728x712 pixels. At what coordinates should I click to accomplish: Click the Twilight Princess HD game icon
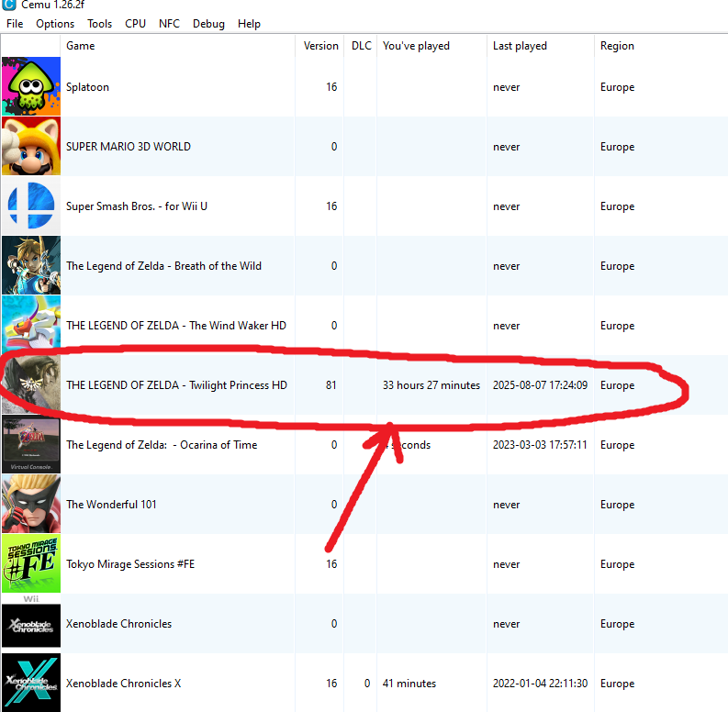coord(31,384)
